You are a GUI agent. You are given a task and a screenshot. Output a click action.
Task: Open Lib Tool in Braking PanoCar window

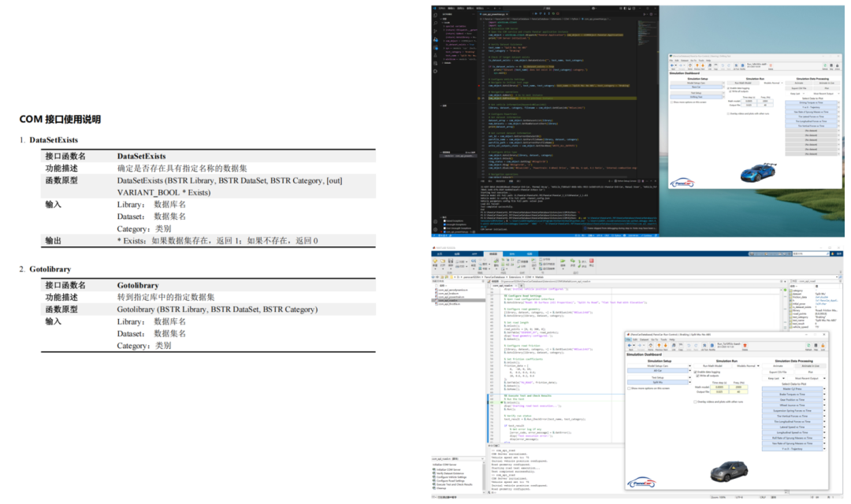pyautogui.click(x=704, y=345)
